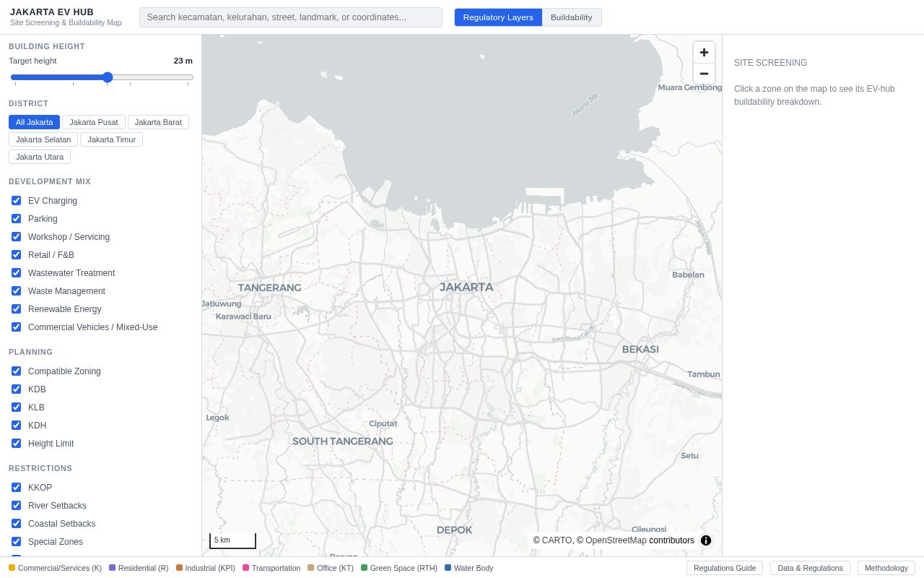The image size is (924, 578).
Task: Click the 5 km scale bar
Action: (232, 540)
